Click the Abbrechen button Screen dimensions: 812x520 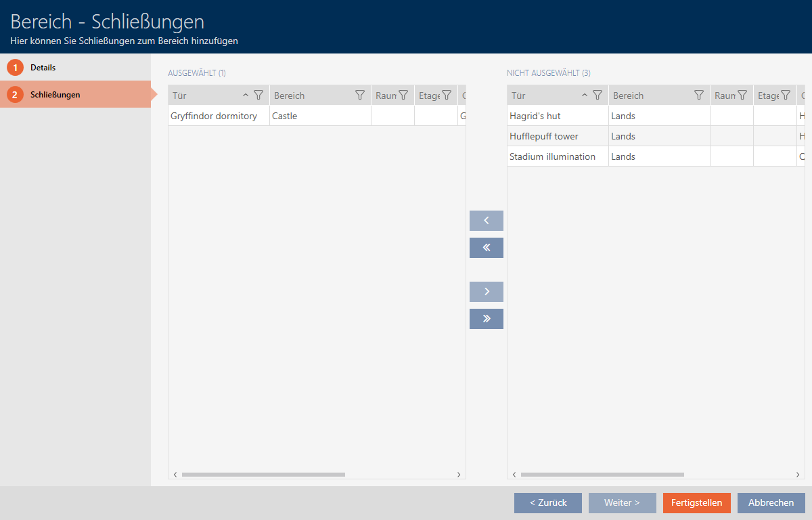771,502
